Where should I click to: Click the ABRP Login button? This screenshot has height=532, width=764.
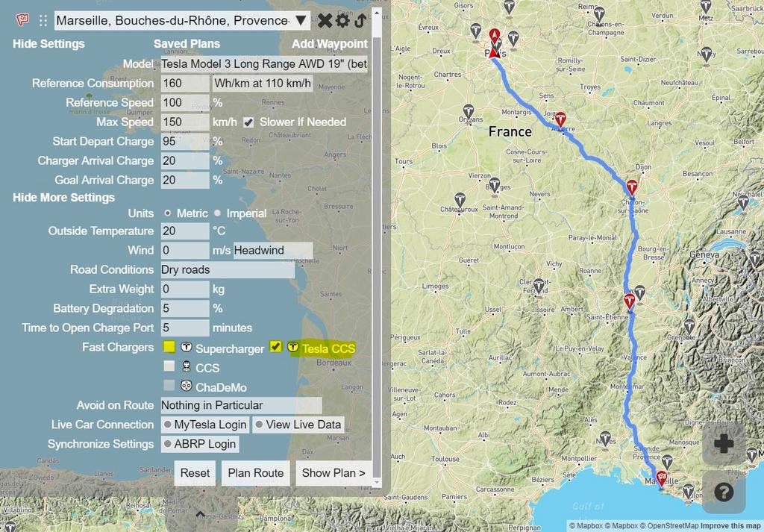coord(200,444)
